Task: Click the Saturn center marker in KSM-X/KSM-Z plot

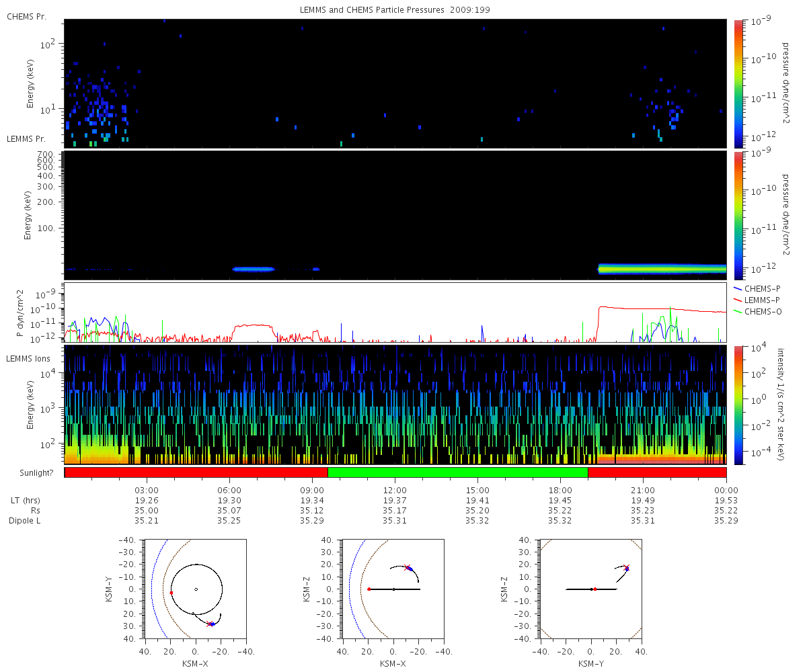Action: pos(393,589)
